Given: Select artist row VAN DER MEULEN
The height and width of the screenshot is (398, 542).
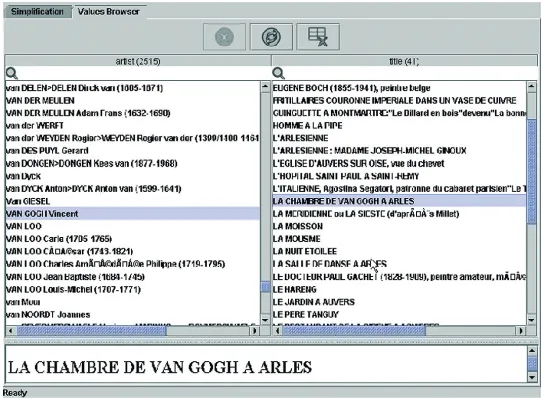Looking at the screenshot, I should tap(133, 100).
